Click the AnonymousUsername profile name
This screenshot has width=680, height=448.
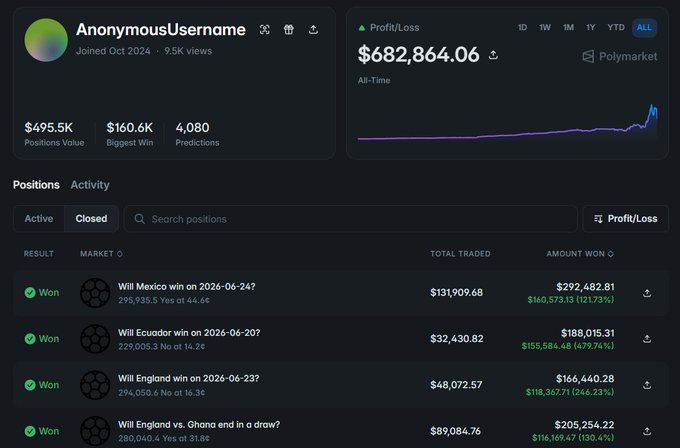(x=161, y=29)
